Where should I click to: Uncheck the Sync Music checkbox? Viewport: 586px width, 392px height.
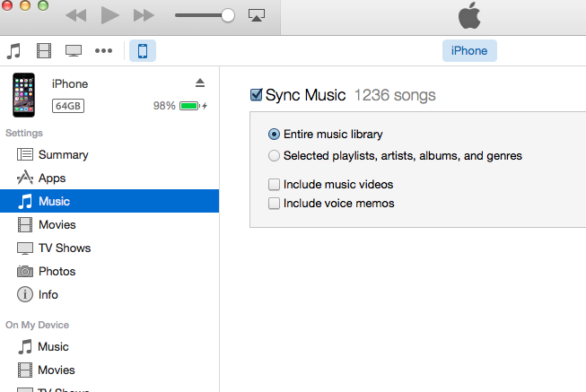click(257, 95)
